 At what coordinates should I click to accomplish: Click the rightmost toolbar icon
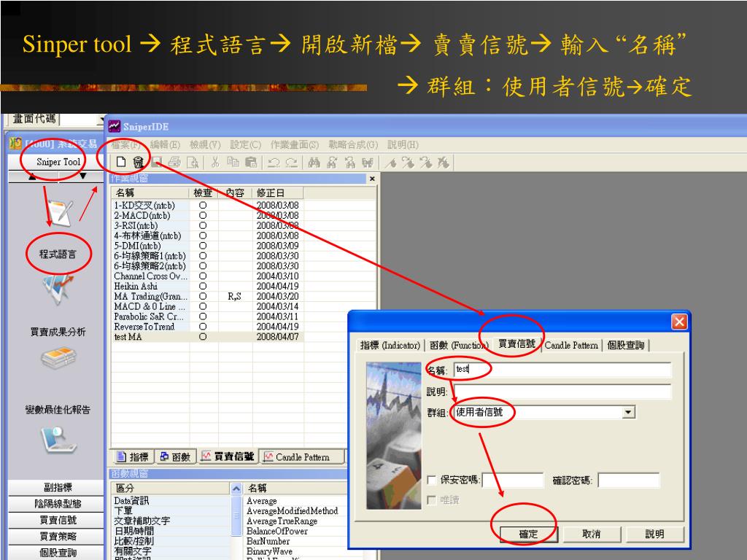pos(444,163)
